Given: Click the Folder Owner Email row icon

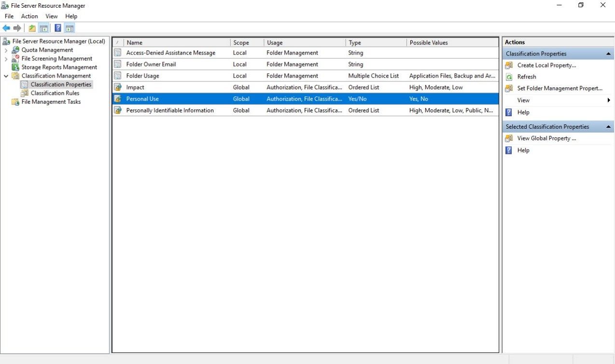Looking at the screenshot, I should tap(118, 64).
